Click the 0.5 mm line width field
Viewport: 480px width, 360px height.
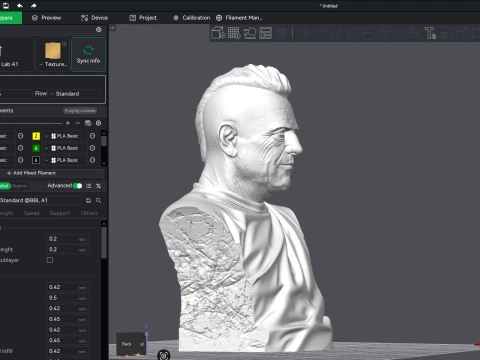[x=67, y=298]
